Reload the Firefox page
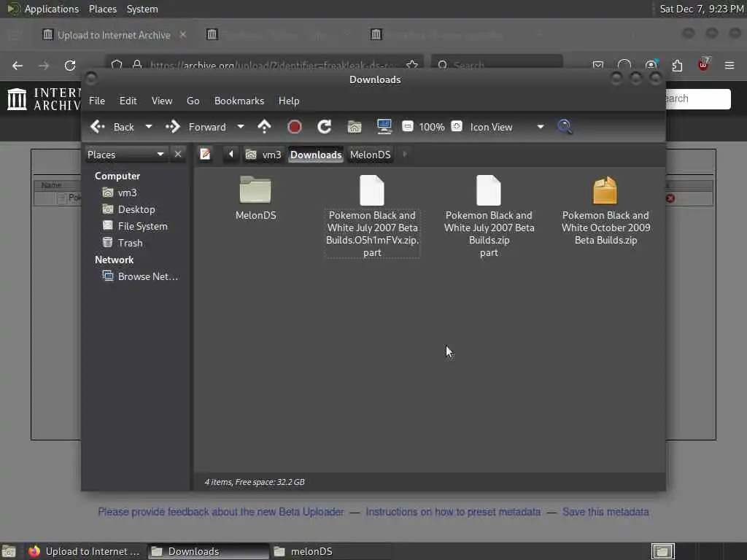This screenshot has height=560, width=747. click(x=70, y=66)
